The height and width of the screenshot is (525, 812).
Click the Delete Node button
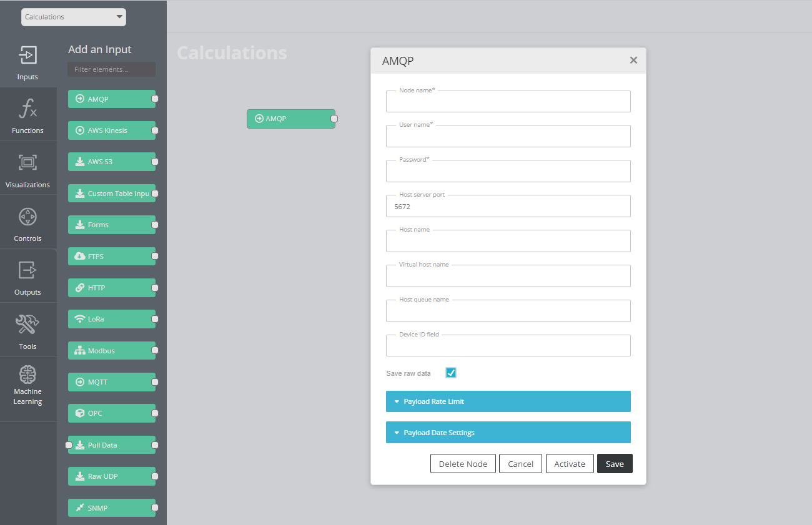point(463,464)
